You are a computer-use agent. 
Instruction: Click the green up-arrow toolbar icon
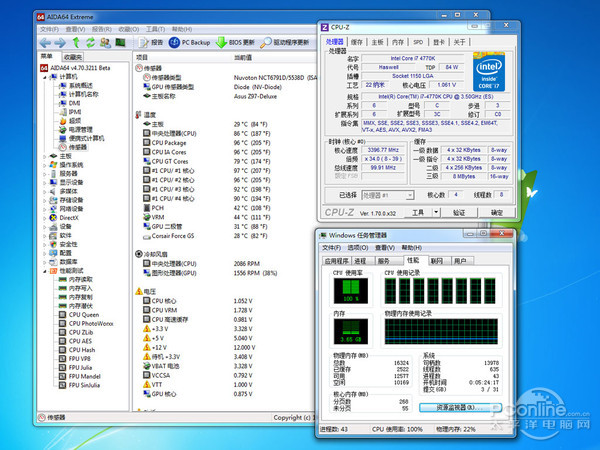76,43
